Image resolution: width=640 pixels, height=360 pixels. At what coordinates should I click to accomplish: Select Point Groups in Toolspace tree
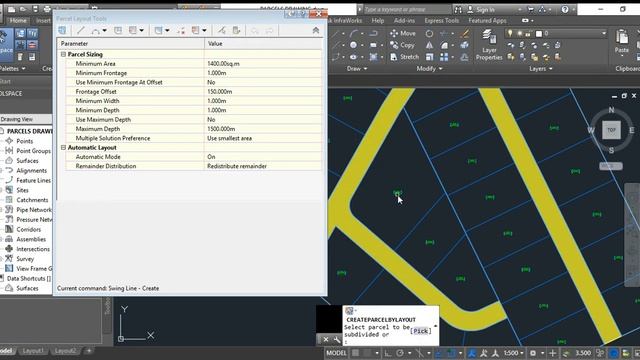[33, 151]
